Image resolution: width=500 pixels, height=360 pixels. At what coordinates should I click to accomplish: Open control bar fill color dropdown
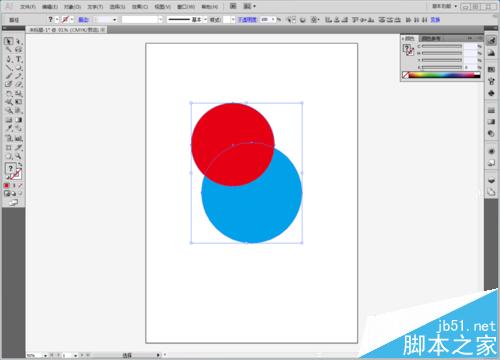57,20
